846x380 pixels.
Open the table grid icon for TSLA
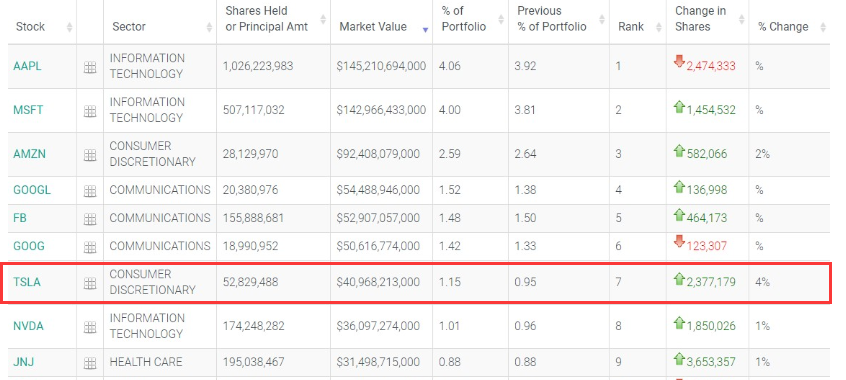[90, 283]
